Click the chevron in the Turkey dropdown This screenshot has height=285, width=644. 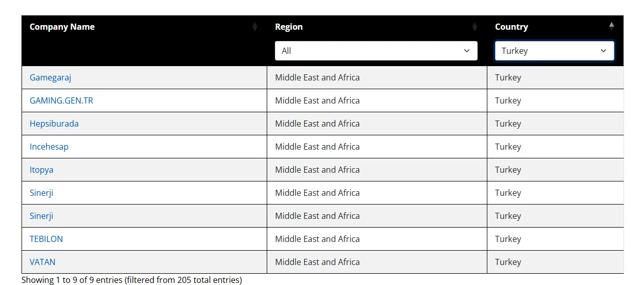[x=604, y=51]
